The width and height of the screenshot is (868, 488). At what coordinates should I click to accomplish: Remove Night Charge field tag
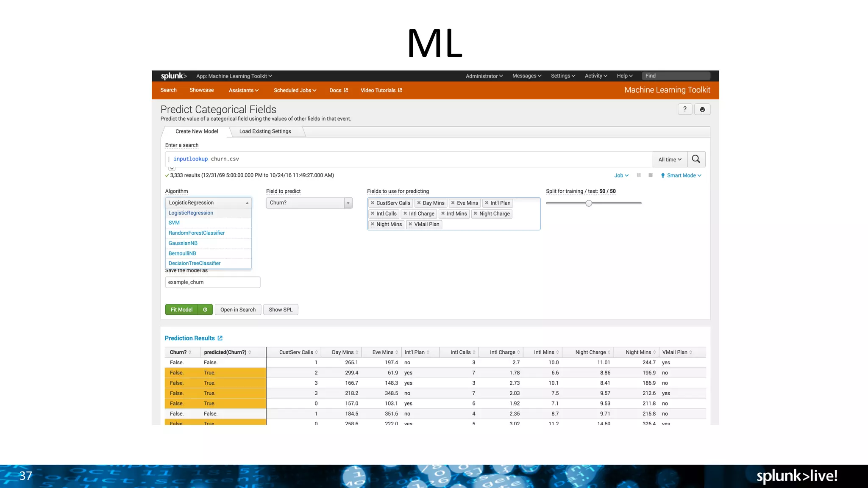[x=476, y=213]
